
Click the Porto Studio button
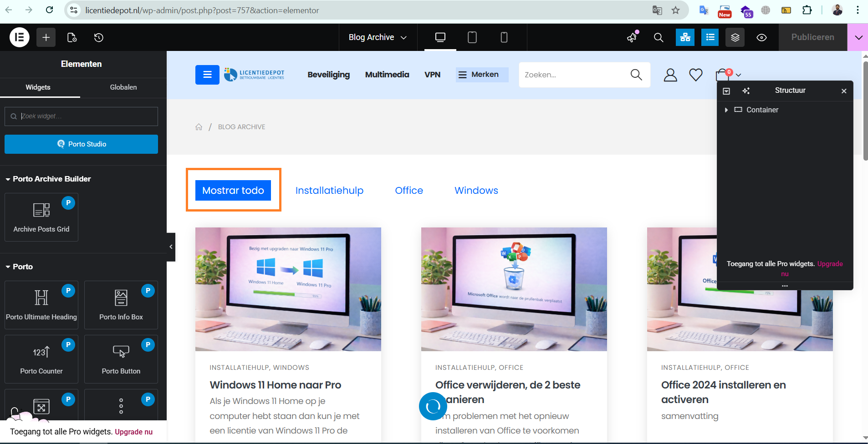pos(81,144)
